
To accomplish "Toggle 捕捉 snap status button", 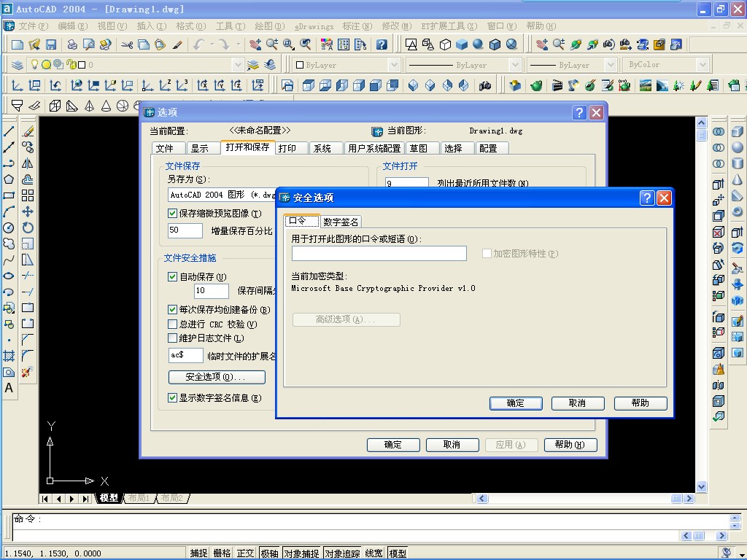I will tap(198, 553).
